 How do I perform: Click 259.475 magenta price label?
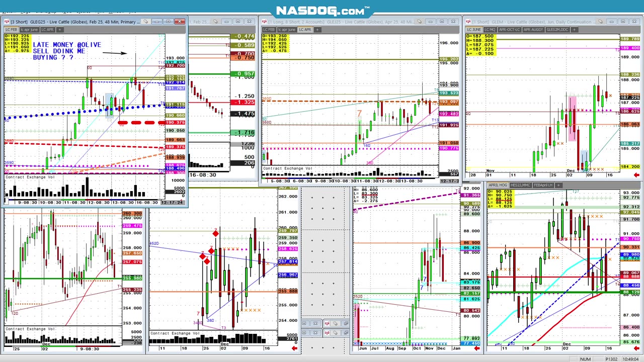click(x=132, y=226)
